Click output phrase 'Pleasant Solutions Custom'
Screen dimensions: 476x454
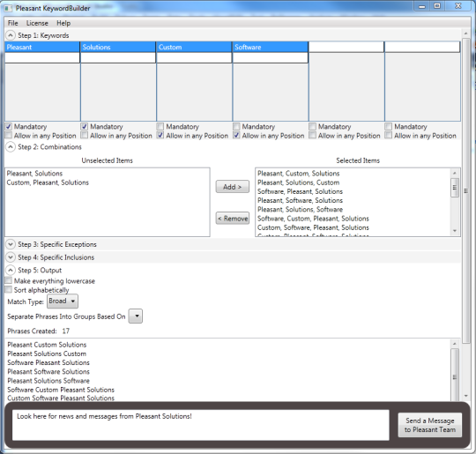pyautogui.click(x=47, y=354)
